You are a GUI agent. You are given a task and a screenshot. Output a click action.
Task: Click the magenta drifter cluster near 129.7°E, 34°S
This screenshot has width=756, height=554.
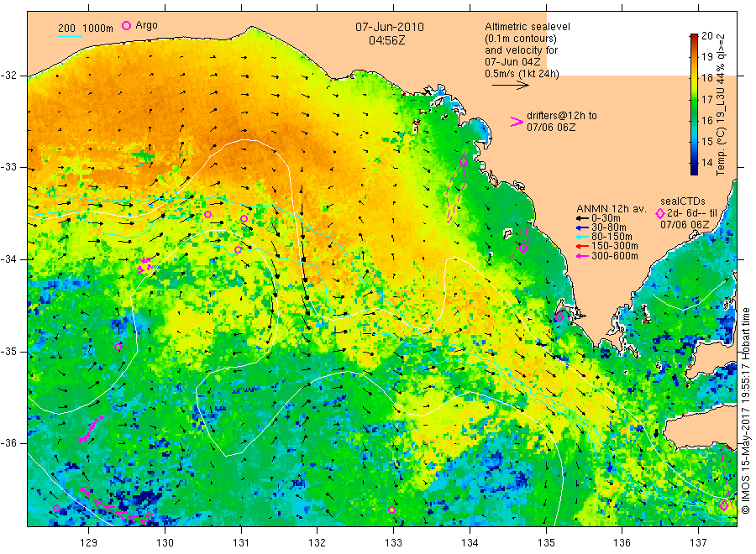point(145,264)
